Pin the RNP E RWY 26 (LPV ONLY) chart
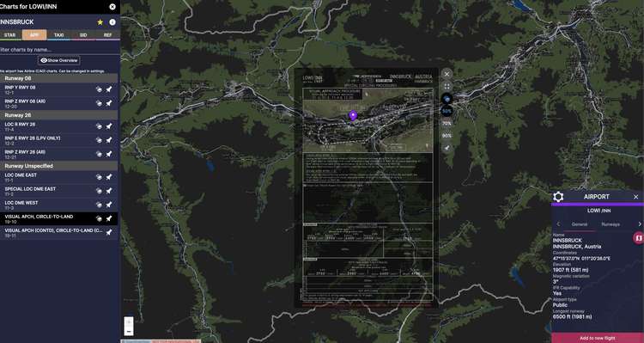The image size is (644, 343). [109, 140]
